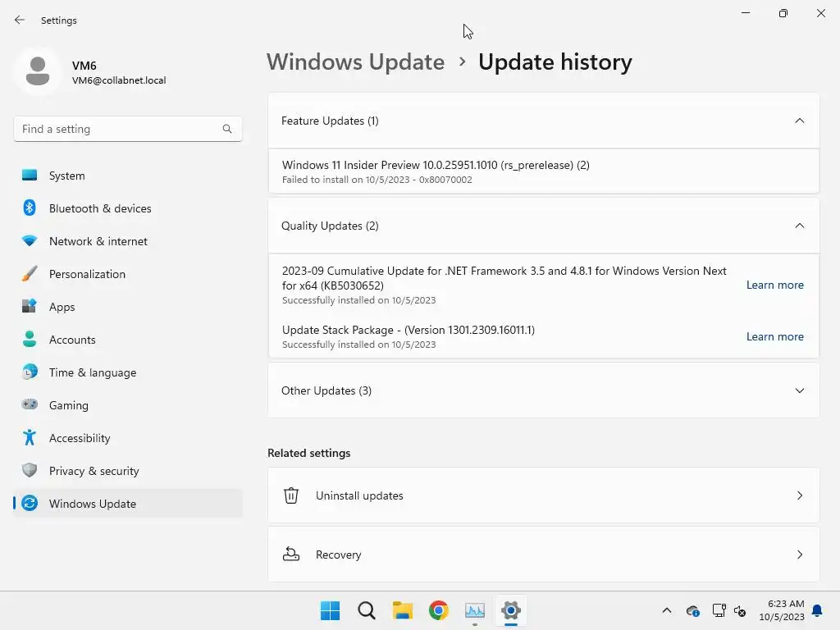This screenshot has width=840, height=630.
Task: Open File Explorer from the taskbar
Action: (402, 610)
